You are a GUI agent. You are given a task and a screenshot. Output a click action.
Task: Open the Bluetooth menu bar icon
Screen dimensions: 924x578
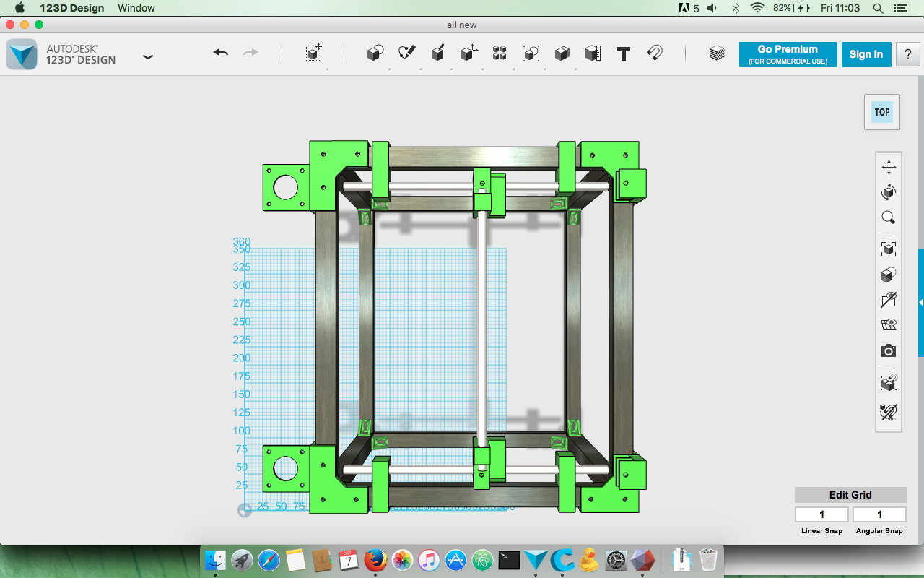point(736,8)
